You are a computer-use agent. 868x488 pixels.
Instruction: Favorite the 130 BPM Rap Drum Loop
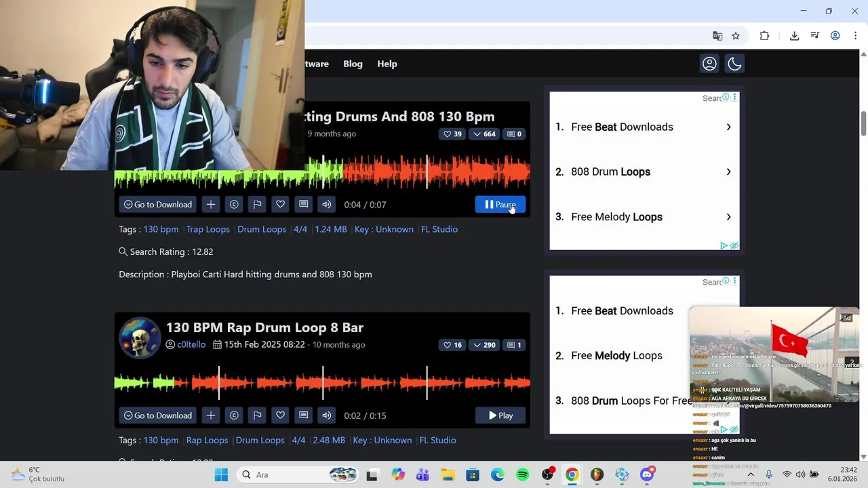(280, 415)
